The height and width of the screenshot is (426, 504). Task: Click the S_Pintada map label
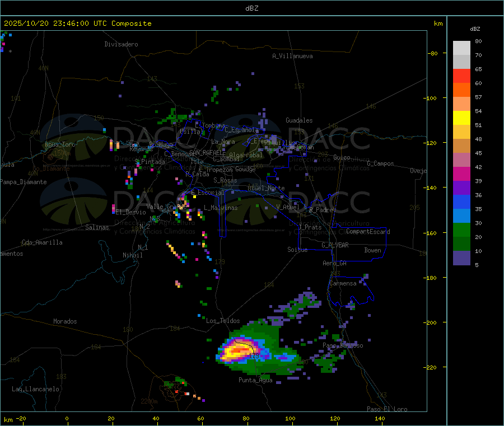tap(150, 162)
